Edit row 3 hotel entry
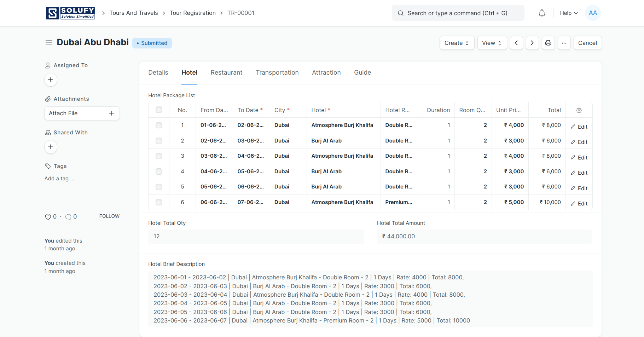 [579, 157]
